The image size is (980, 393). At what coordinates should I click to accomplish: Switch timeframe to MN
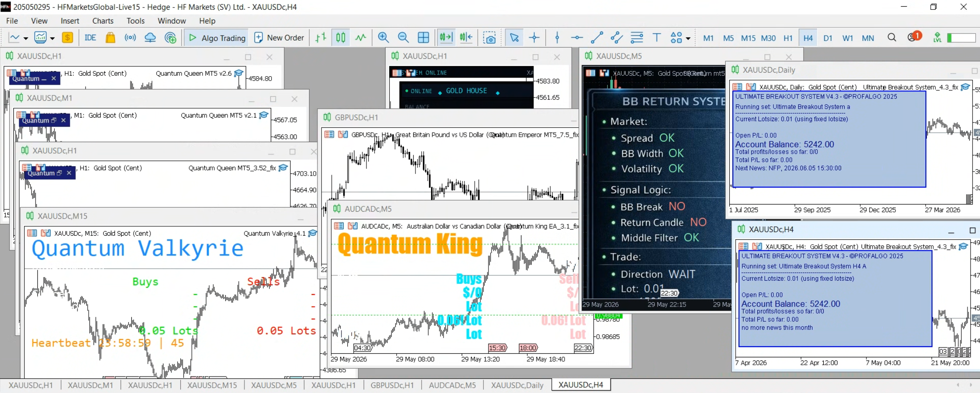coord(868,38)
